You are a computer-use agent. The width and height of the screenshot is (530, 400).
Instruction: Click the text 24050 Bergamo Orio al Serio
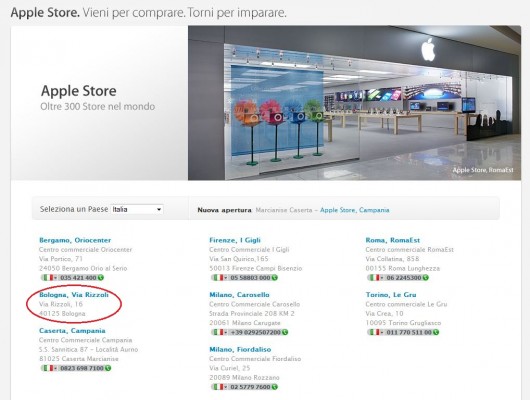point(83,268)
